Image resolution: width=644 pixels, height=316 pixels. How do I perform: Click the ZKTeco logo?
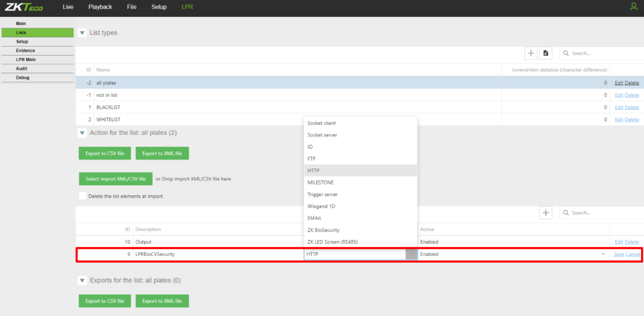coord(24,7)
